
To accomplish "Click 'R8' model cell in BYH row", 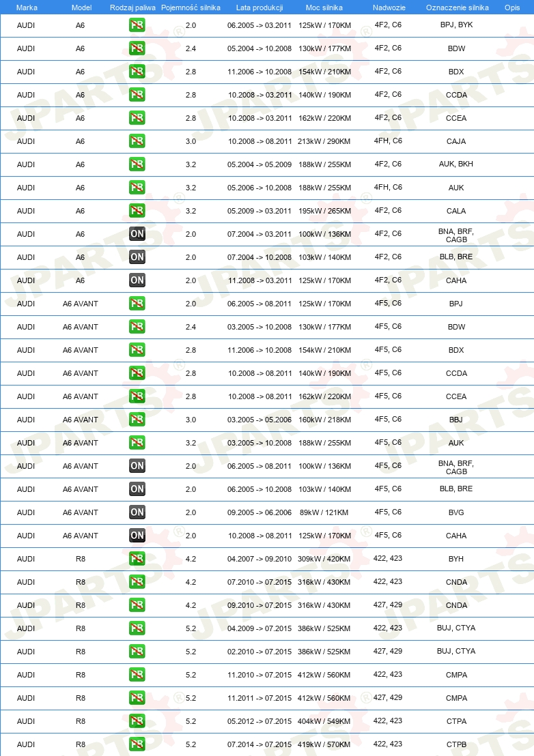I will [81, 559].
